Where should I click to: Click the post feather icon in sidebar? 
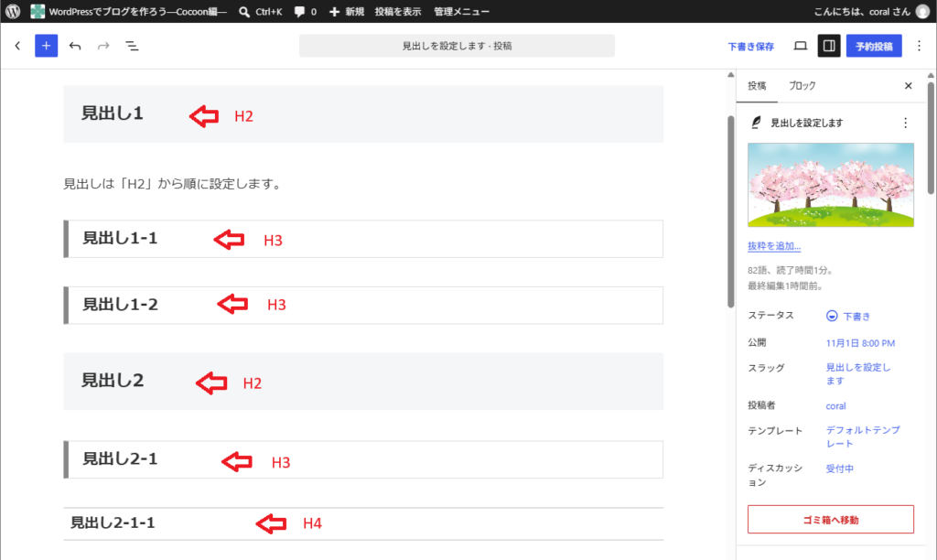(x=756, y=123)
